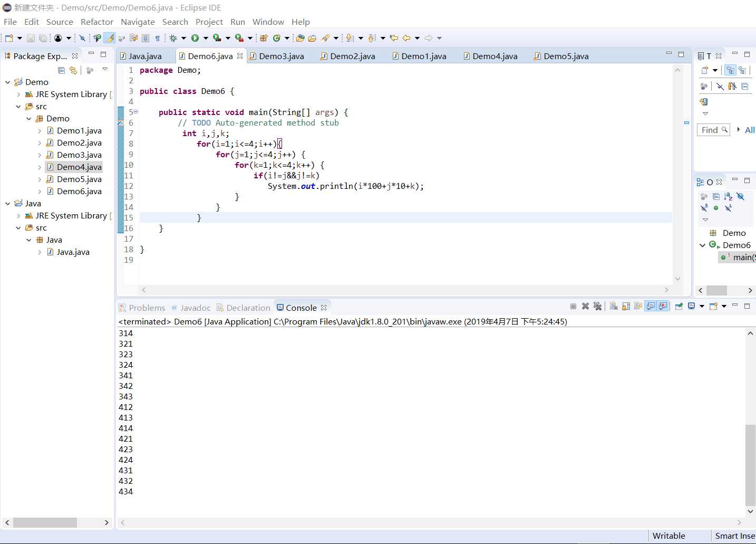Toggle Hide Static Members in Outline
This screenshot has width=756, height=544.
[x=704, y=208]
